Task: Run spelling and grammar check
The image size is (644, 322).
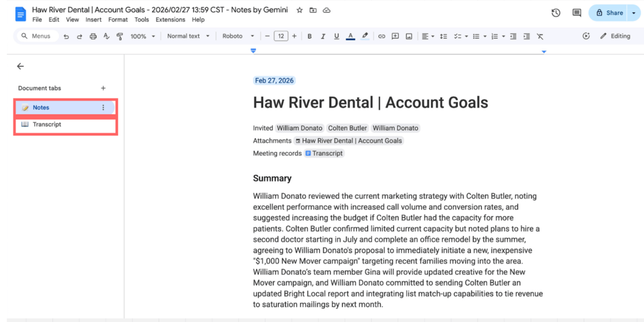Action: click(x=106, y=37)
